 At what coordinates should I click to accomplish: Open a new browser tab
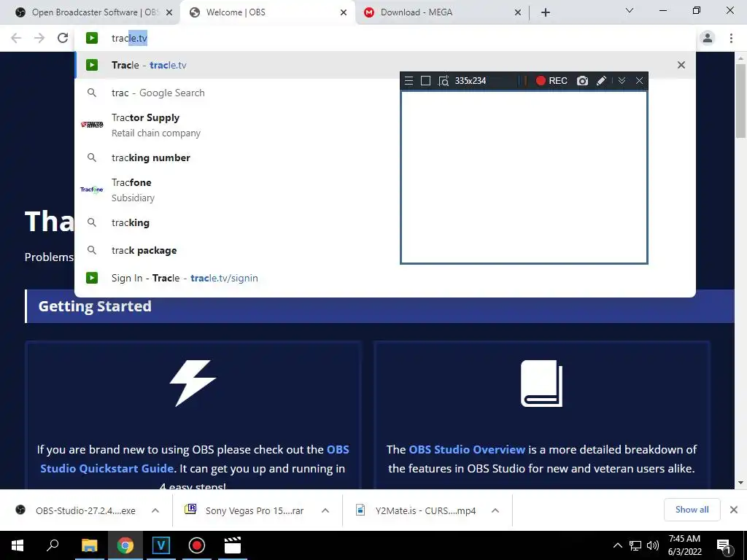point(546,12)
